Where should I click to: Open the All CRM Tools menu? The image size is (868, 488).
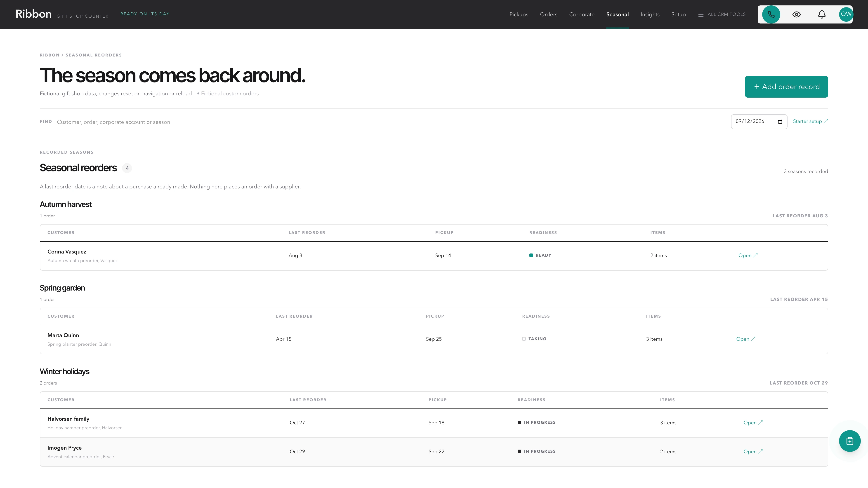[722, 14]
